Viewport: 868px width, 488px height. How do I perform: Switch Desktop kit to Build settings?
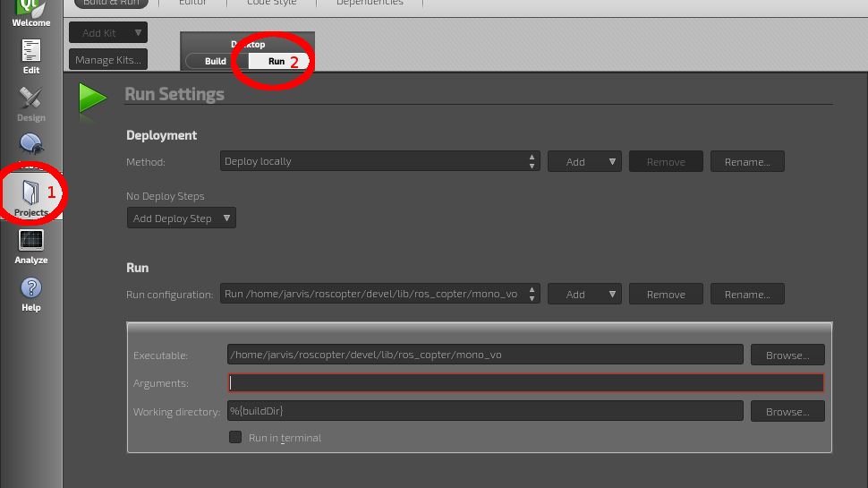coord(216,62)
